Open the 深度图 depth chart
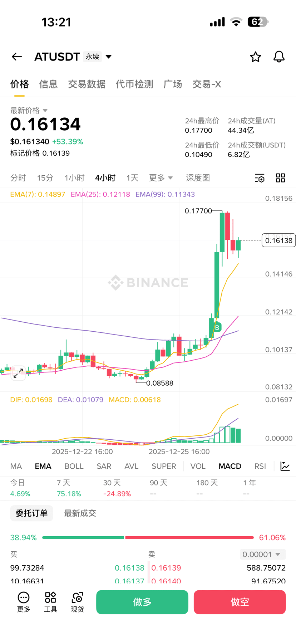The width and height of the screenshot is (296, 644). coord(198,178)
